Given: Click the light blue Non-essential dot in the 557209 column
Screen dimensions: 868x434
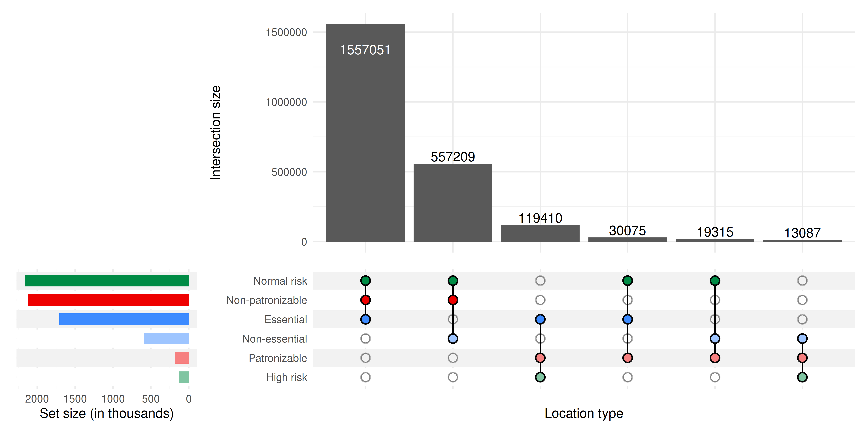Looking at the screenshot, I should [452, 338].
